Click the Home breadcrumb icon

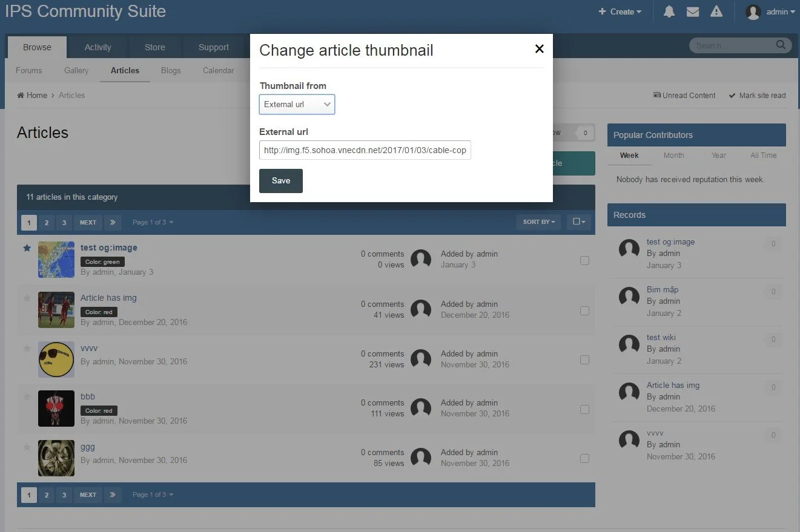coord(21,96)
